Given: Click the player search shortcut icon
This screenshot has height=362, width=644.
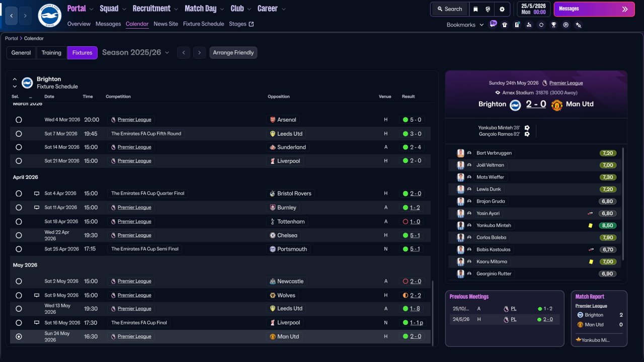Looking at the screenshot, I should tap(529, 25).
